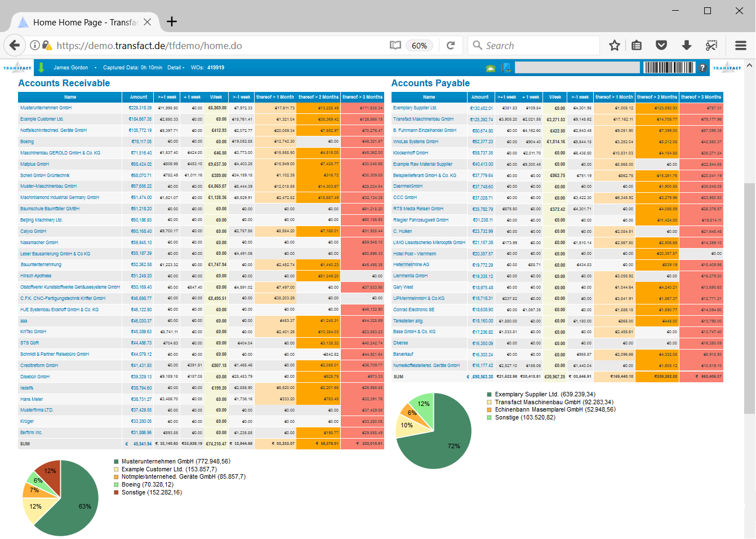Screen dimensions: 756x539
Task: Reload the page
Action: coord(451,46)
